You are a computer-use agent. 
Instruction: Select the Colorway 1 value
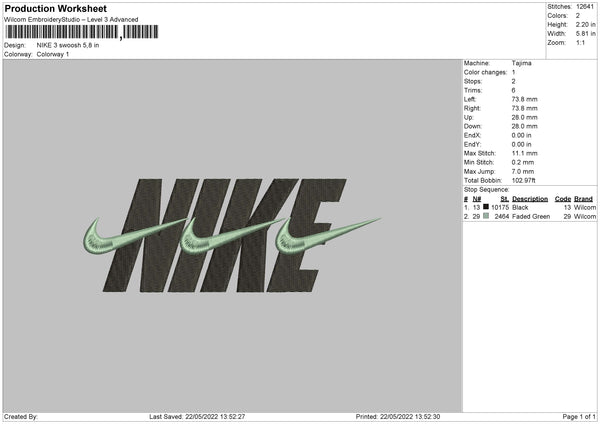(53, 54)
